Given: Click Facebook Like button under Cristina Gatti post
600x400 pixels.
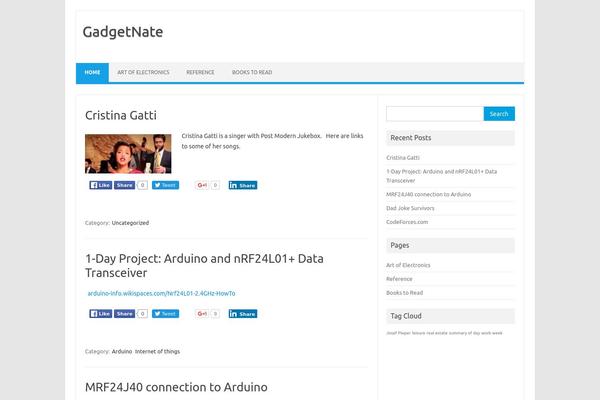Looking at the screenshot, I should point(100,185).
